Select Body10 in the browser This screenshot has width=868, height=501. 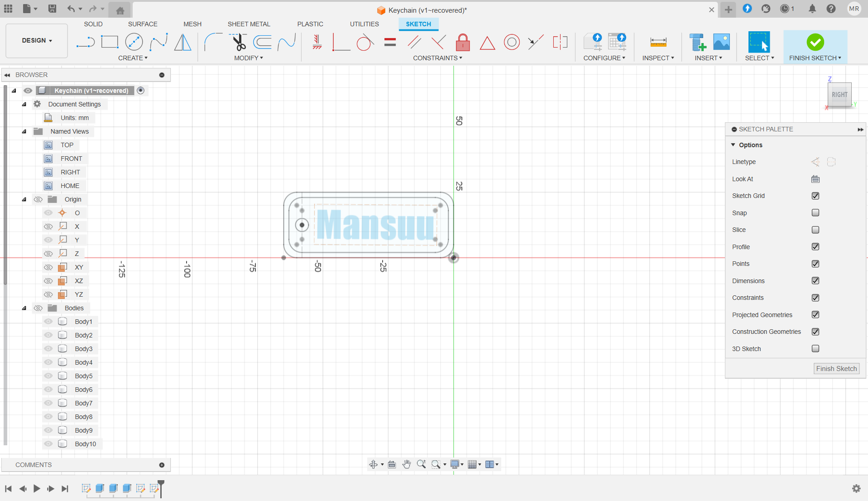(85, 444)
